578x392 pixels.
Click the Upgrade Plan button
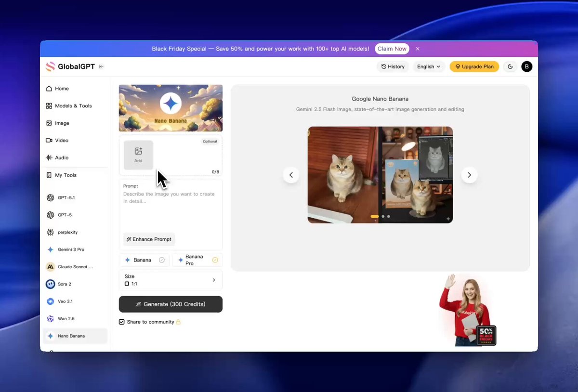(474, 66)
